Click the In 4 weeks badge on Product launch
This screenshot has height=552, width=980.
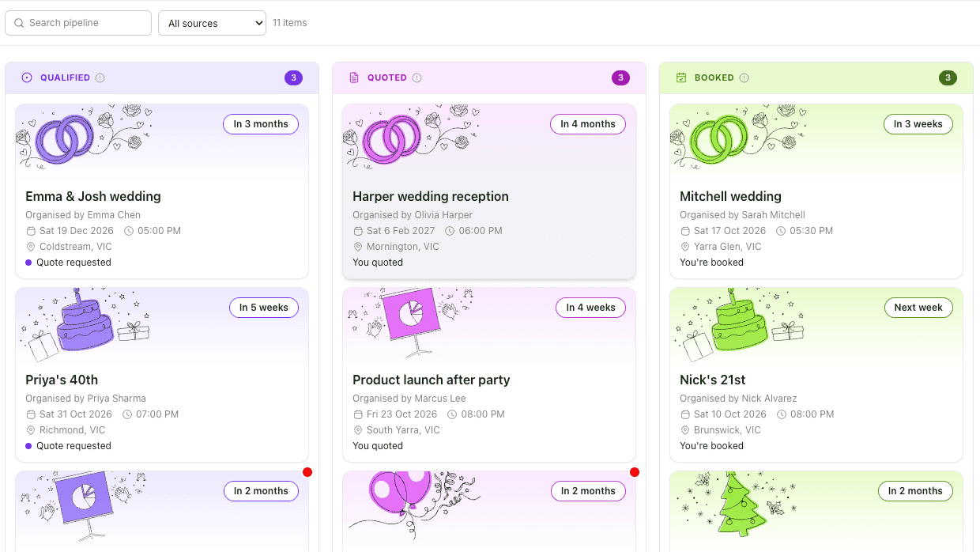point(590,308)
